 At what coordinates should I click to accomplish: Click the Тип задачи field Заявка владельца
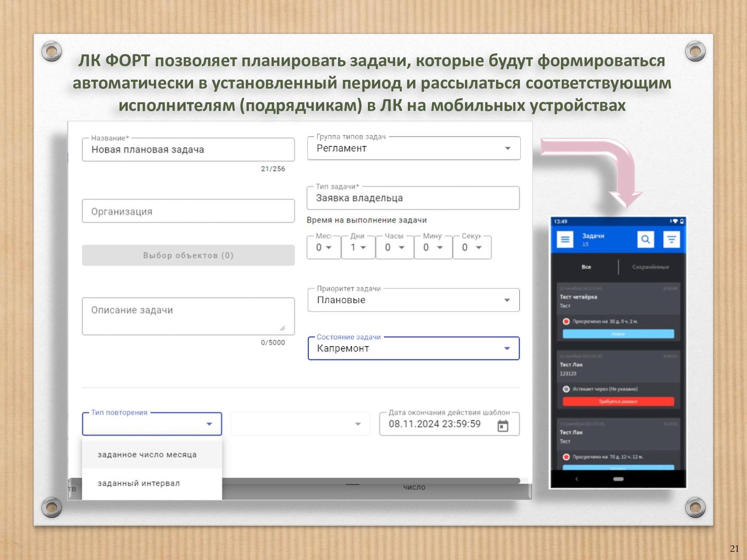click(414, 198)
